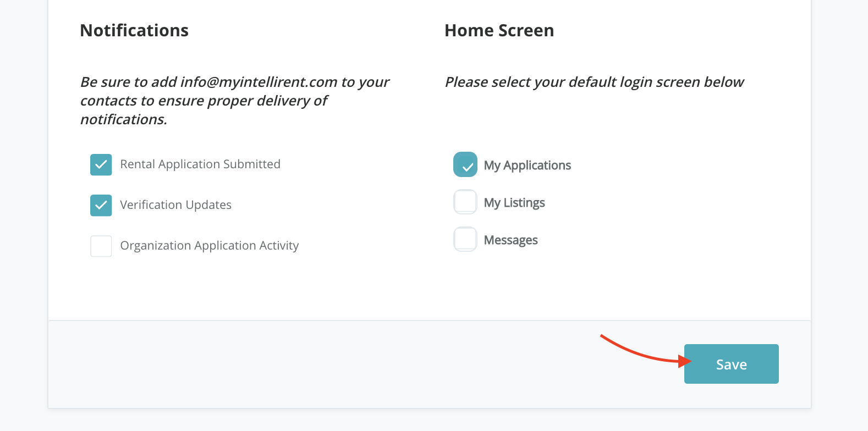Disable the Verification Updates checkbox
The image size is (868, 431).
click(x=101, y=206)
